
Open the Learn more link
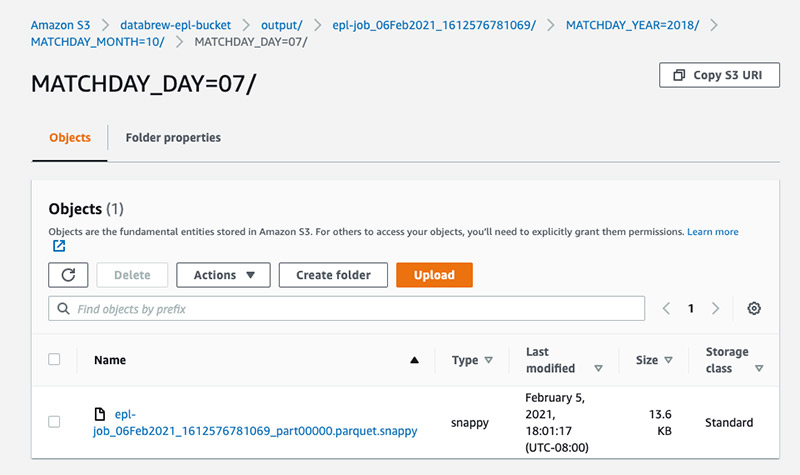[x=713, y=232]
